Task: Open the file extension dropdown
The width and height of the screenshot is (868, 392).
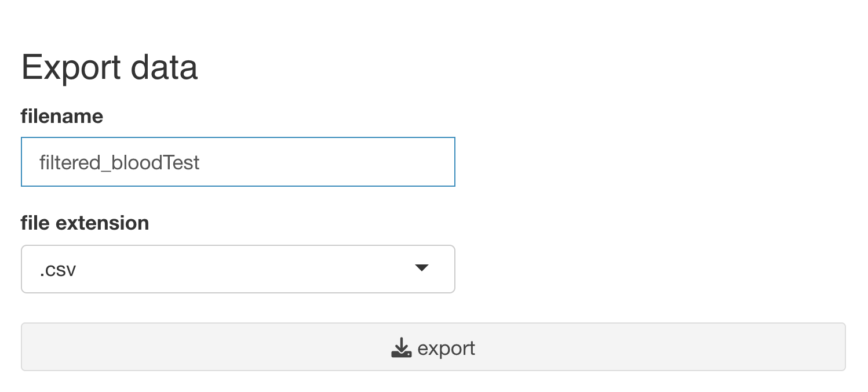Action: point(238,269)
